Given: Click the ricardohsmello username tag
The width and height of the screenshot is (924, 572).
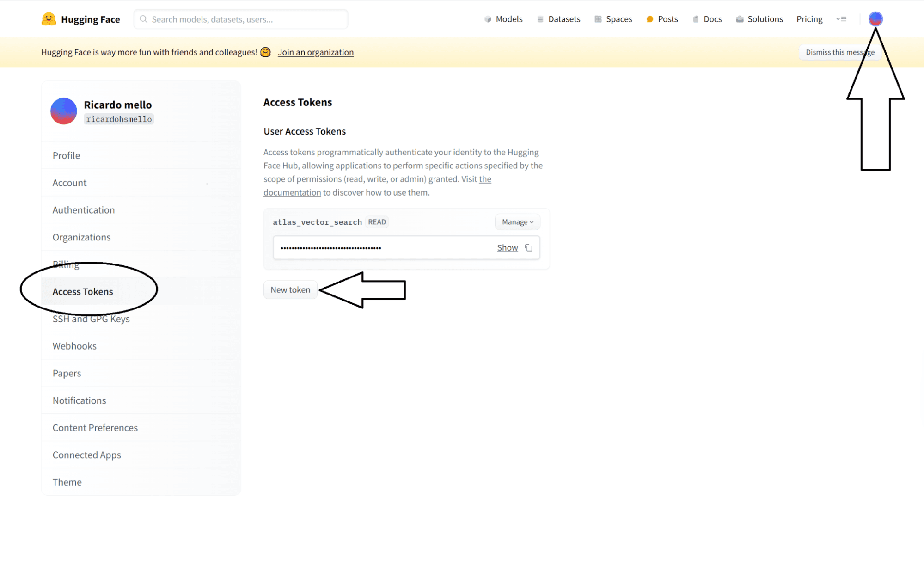Looking at the screenshot, I should pyautogui.click(x=119, y=119).
